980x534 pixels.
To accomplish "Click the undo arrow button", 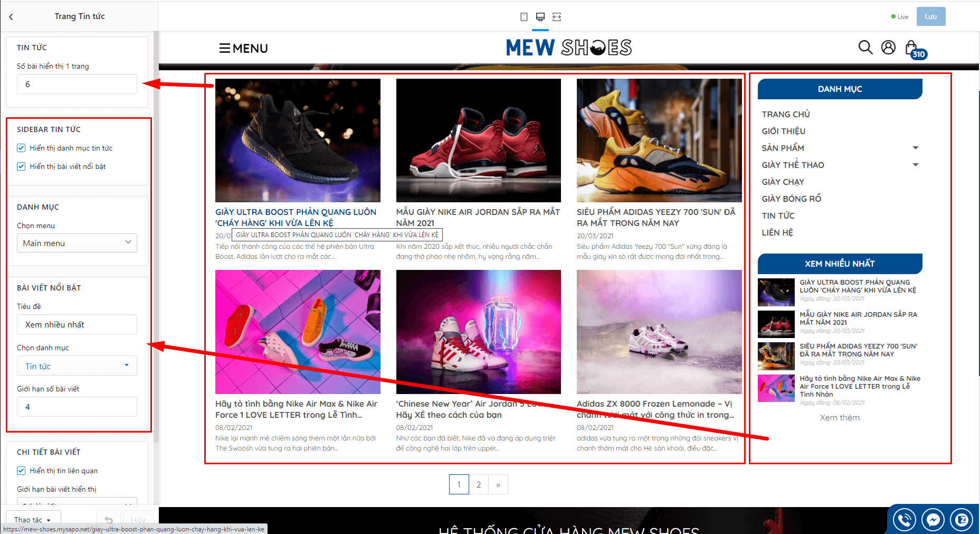I will click(x=109, y=520).
